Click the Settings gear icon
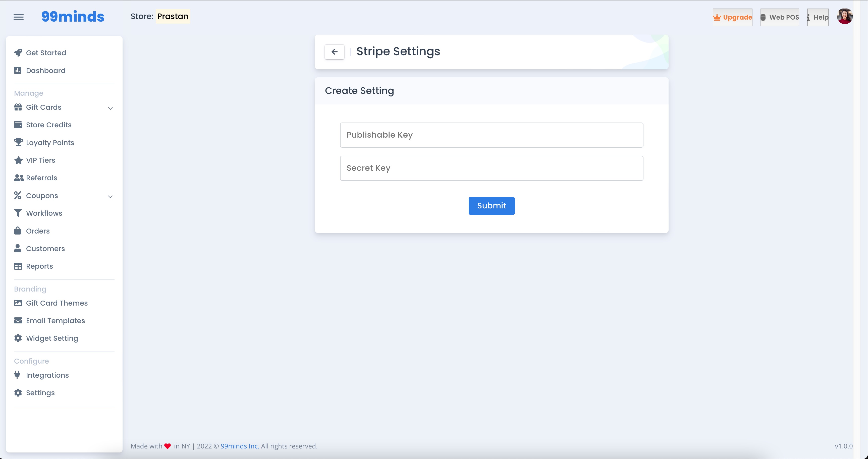 tap(18, 393)
